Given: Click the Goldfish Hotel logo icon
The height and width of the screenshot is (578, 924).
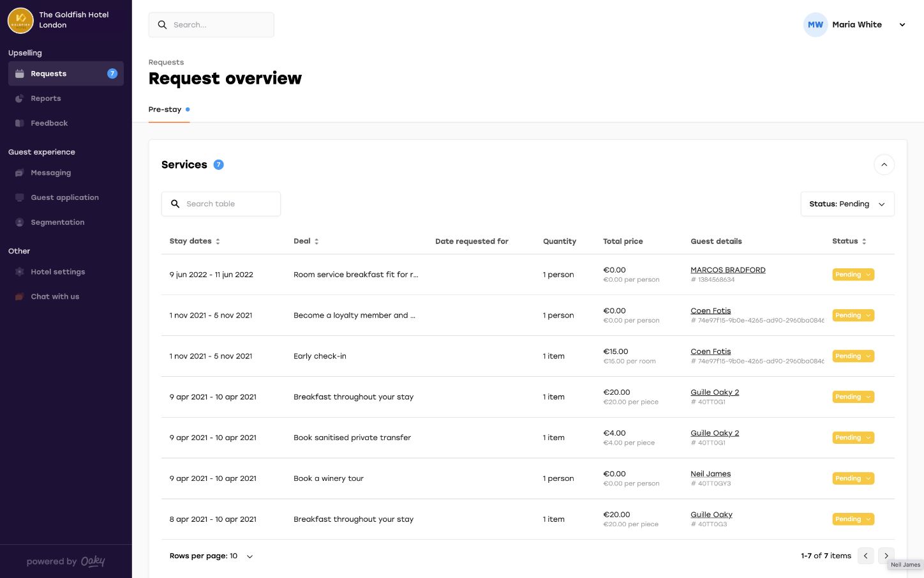Looking at the screenshot, I should point(20,20).
